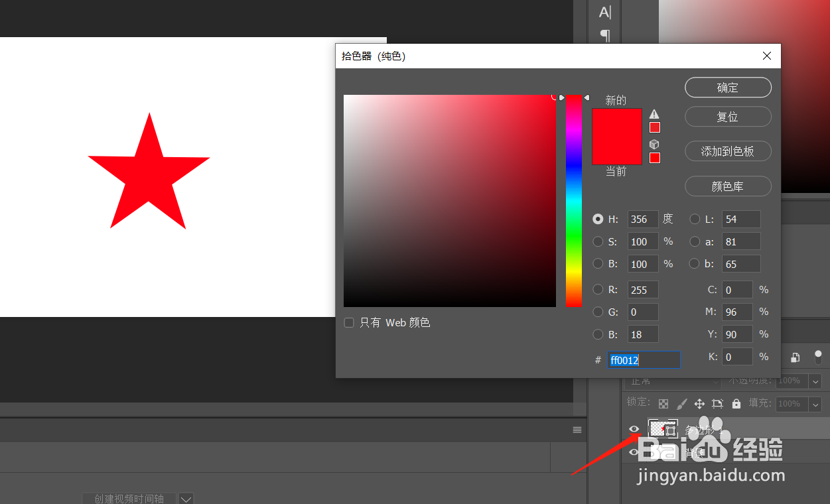830x504 pixels.
Task: Select the Lab a radio button
Action: pos(695,241)
